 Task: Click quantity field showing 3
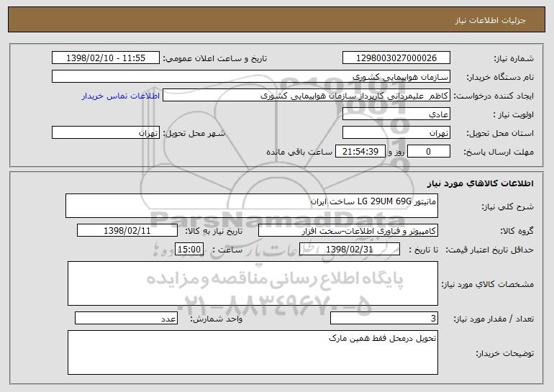pyautogui.click(x=384, y=318)
